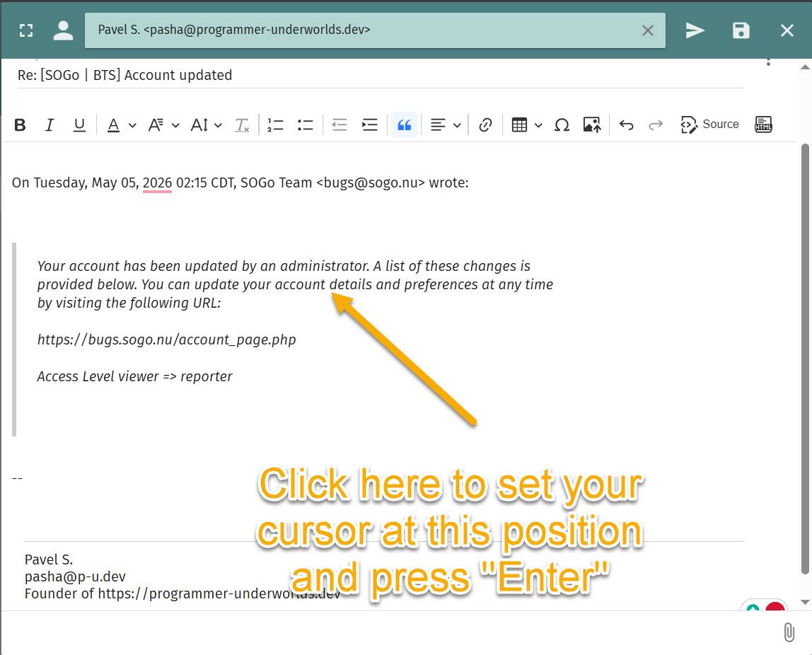Click the insert table icon
Screen dimensions: 812x655
[519, 124]
